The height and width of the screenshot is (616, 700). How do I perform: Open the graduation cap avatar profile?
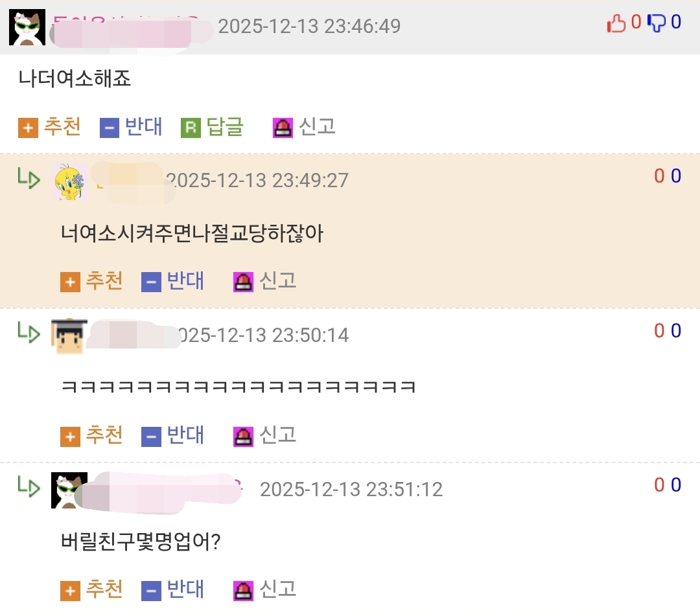[69, 336]
